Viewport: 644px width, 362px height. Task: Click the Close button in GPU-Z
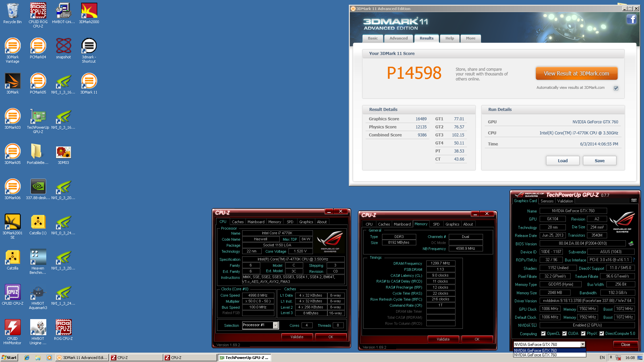(x=625, y=344)
